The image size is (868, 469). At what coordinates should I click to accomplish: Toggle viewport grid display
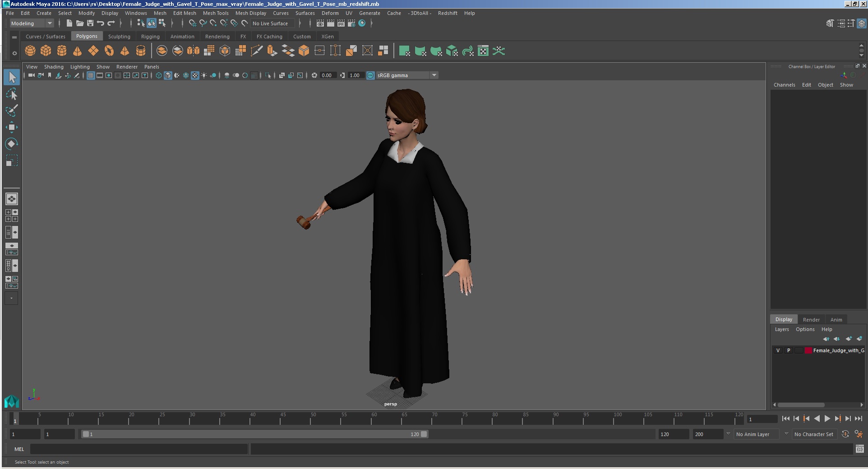(91, 75)
